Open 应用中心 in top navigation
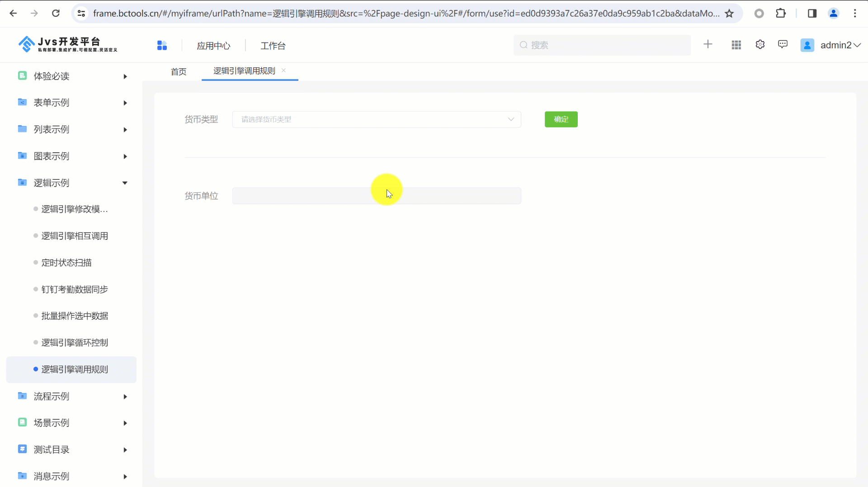This screenshot has height=487, width=868. (213, 46)
